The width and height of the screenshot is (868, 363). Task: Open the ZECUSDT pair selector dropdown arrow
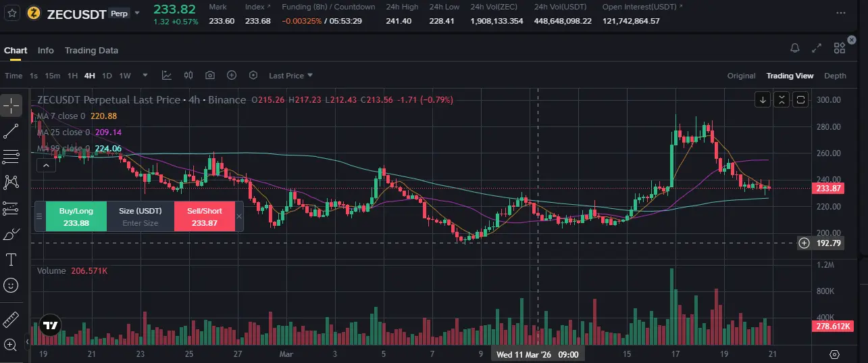click(138, 13)
